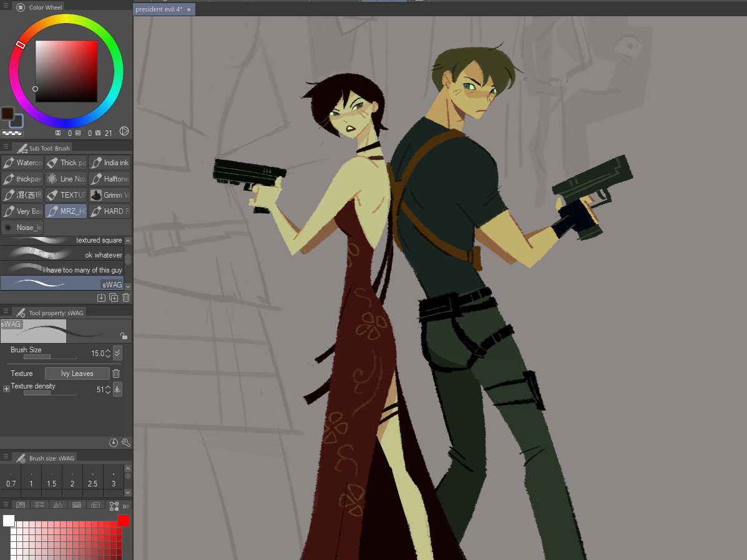This screenshot has width=747, height=560.
Task: Duplicate the selected sub tool
Action: (114, 297)
